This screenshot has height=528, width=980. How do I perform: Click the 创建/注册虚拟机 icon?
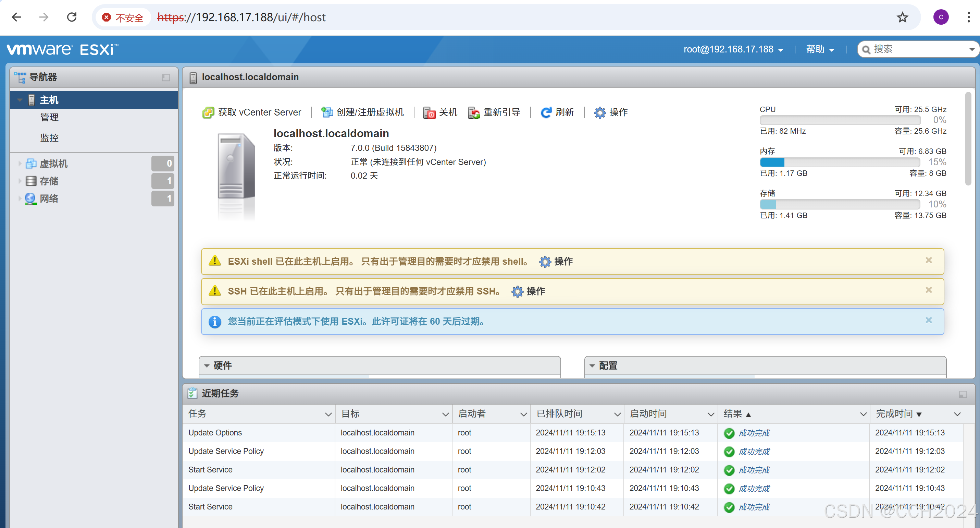327,112
